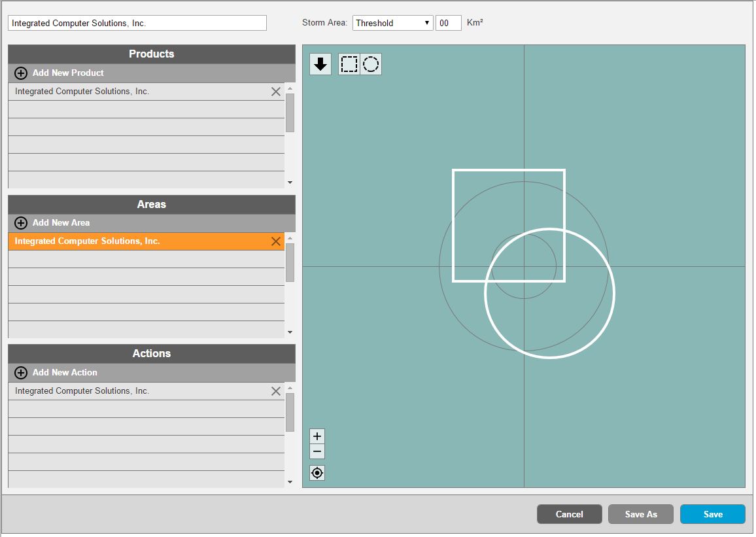Recenter the map with target icon
Viewport: 756px width, 537px height.
coord(317,473)
